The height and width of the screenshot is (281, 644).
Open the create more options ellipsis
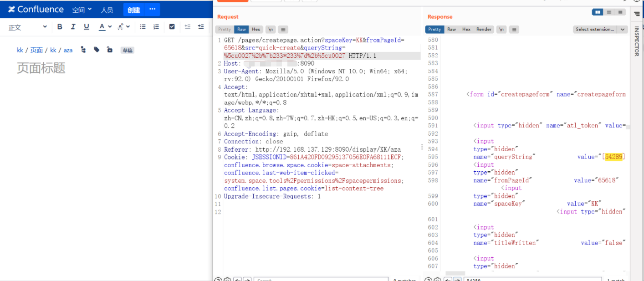pyautogui.click(x=153, y=10)
